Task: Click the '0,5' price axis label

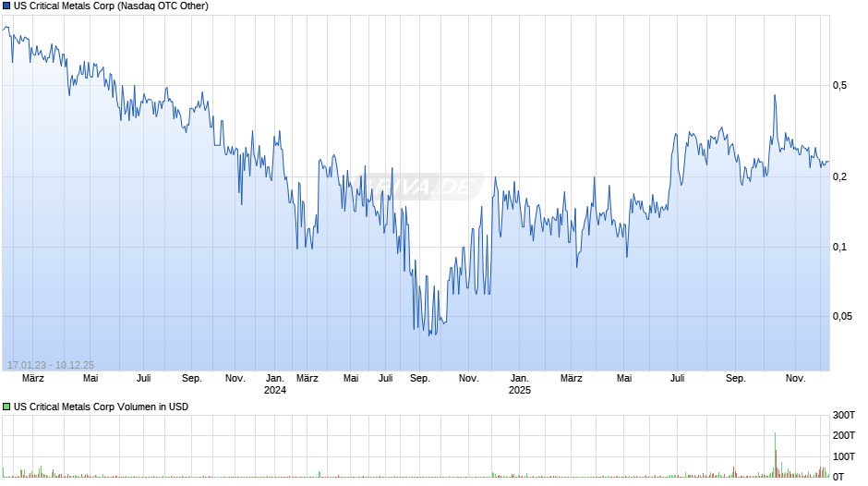Action: pos(839,85)
